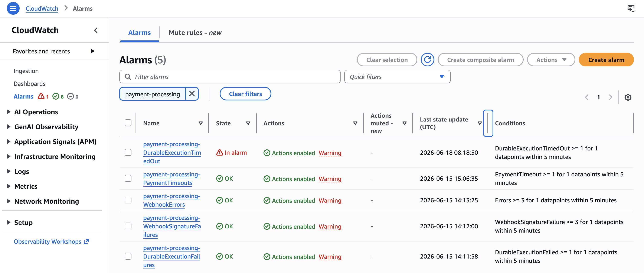The image size is (644, 273).
Task: Sort by the Actions column arrow
Action: [x=355, y=123]
